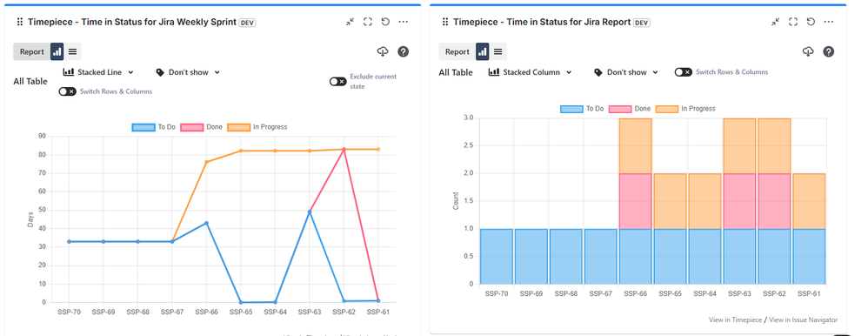The width and height of the screenshot is (868, 336).
Task: Toggle To Do legend in column chart
Action: (x=582, y=109)
